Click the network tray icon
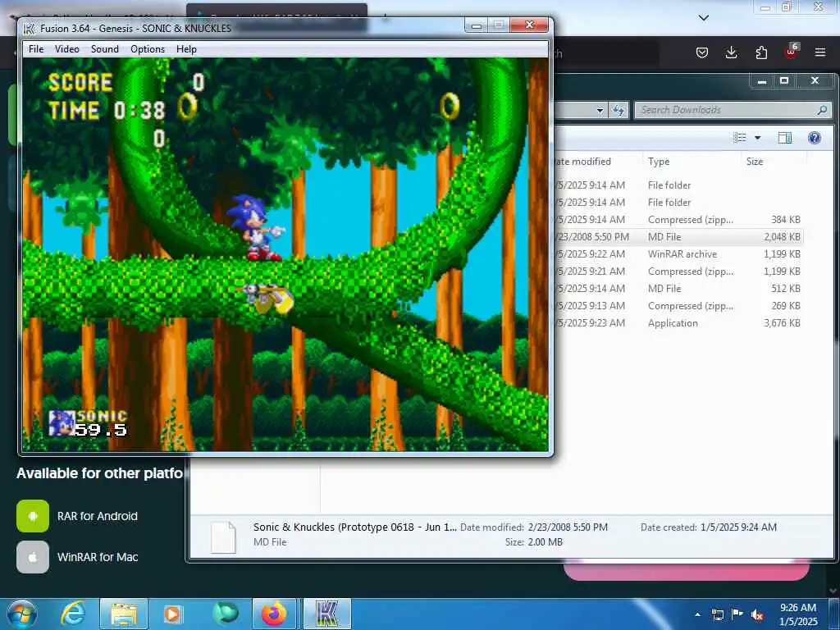 coord(717,614)
